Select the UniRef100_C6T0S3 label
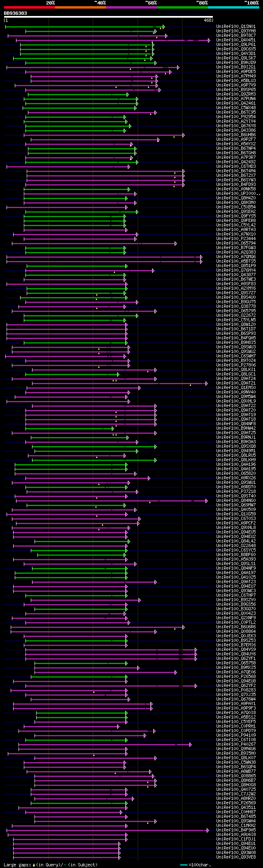 tap(236, 519)
